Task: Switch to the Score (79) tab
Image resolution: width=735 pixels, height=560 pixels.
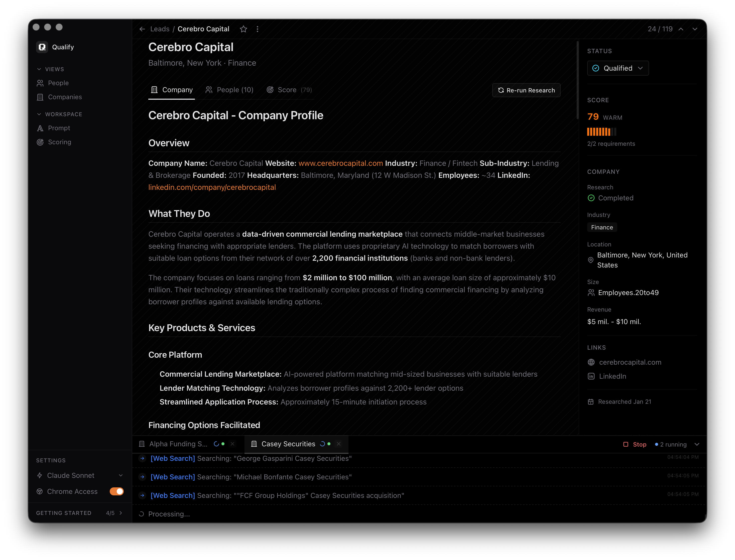Action: tap(289, 90)
